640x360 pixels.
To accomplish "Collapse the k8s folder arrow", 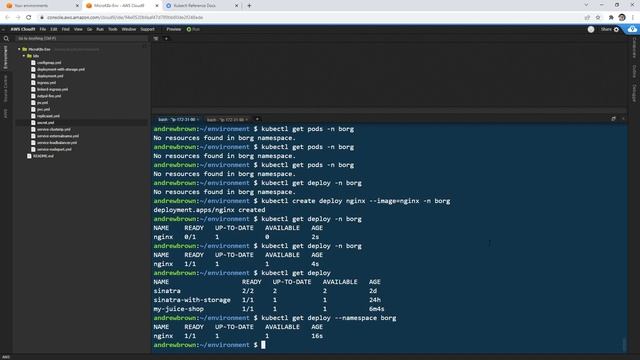I will point(24,56).
